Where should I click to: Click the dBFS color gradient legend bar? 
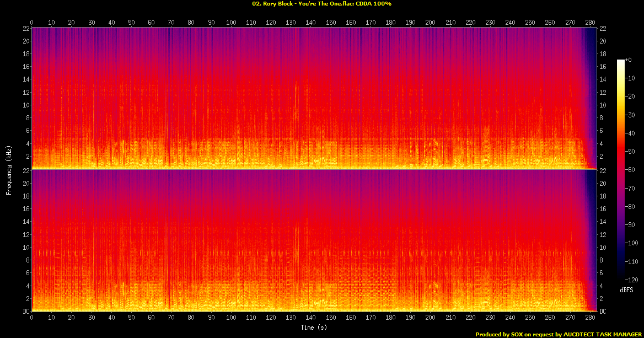pos(621,170)
